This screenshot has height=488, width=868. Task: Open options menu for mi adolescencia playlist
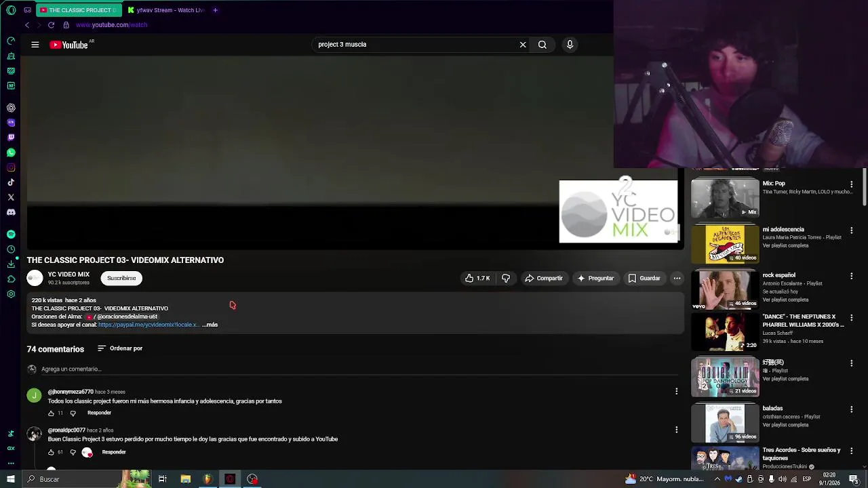(852, 230)
